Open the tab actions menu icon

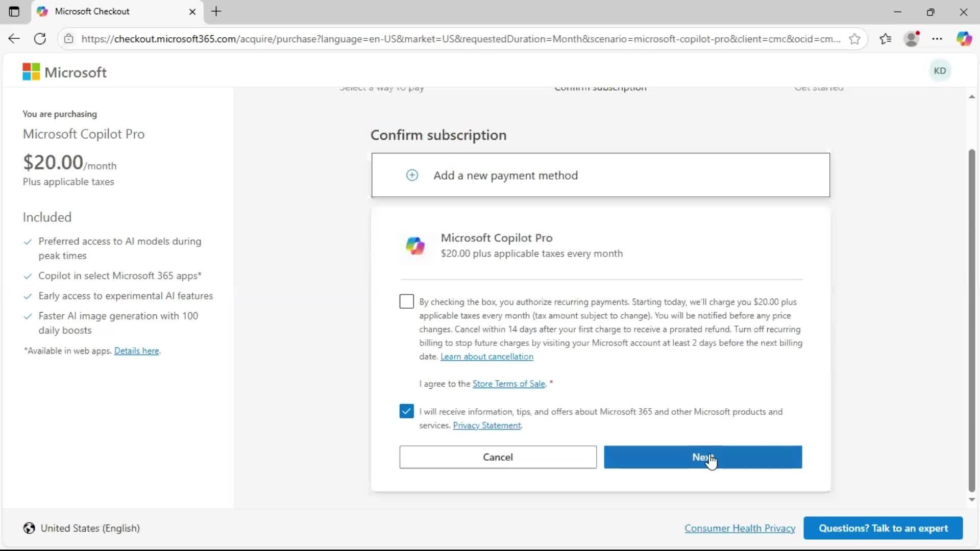(14, 11)
